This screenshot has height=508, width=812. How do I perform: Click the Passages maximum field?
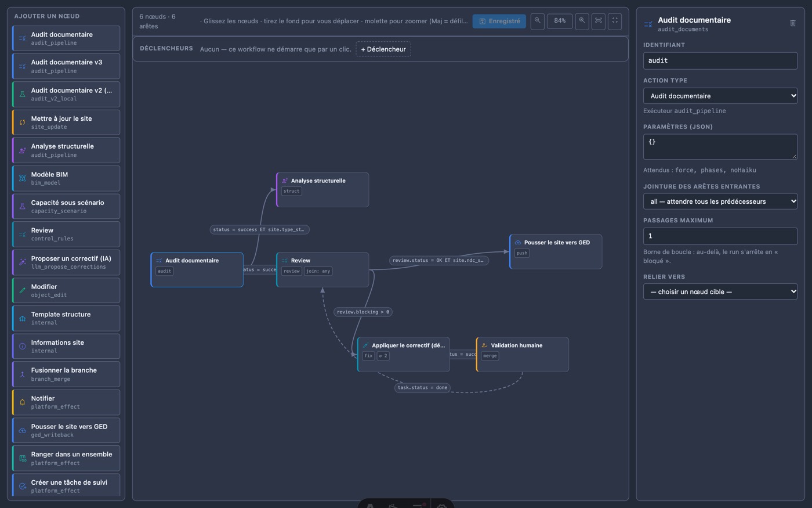click(720, 236)
